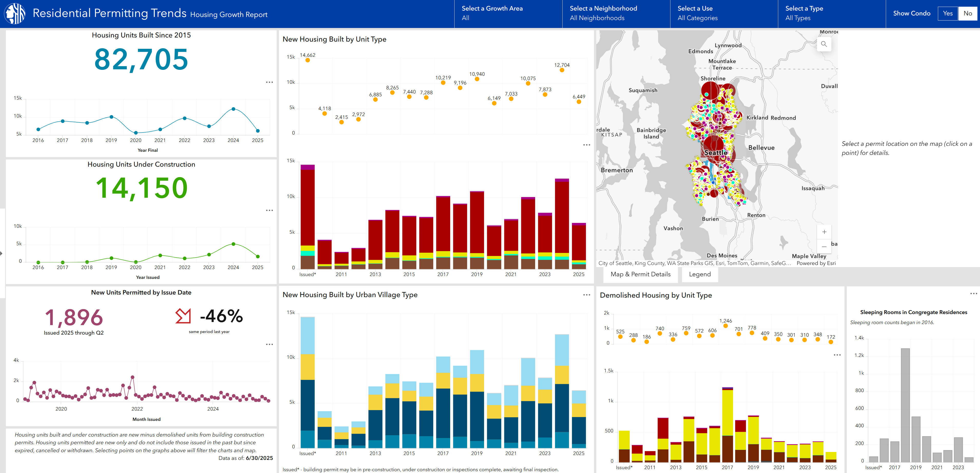Open the Select a Type dropdown

[832, 13]
